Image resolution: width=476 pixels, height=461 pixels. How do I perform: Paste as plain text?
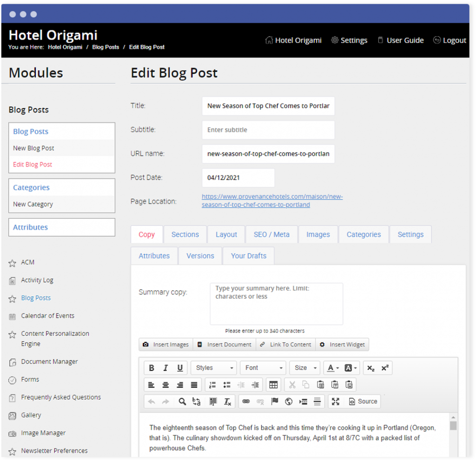(335, 385)
